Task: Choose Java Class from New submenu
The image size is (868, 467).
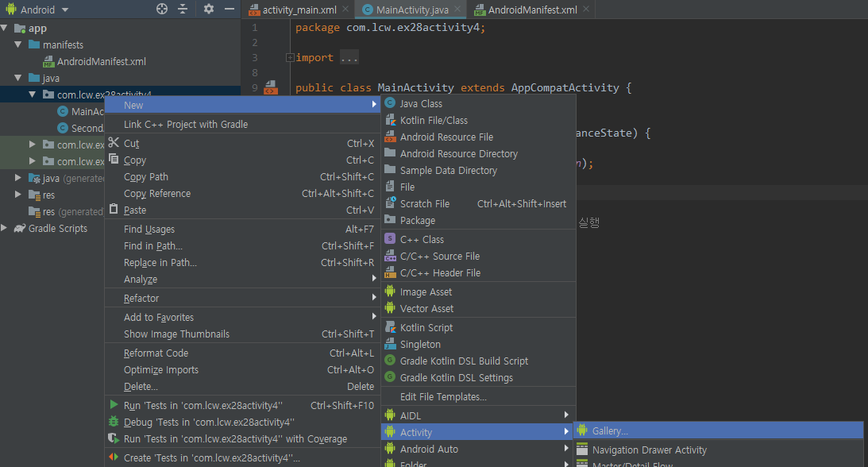Action: click(478, 103)
